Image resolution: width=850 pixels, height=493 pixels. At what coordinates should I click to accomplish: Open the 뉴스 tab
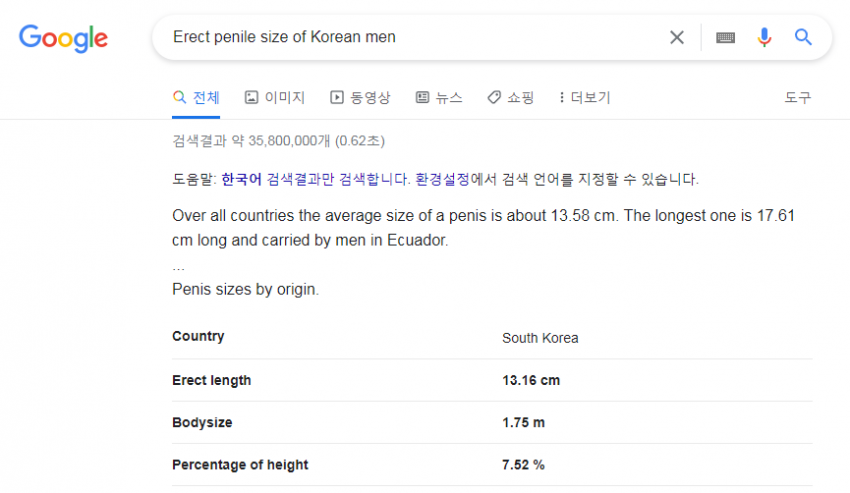[x=439, y=98]
